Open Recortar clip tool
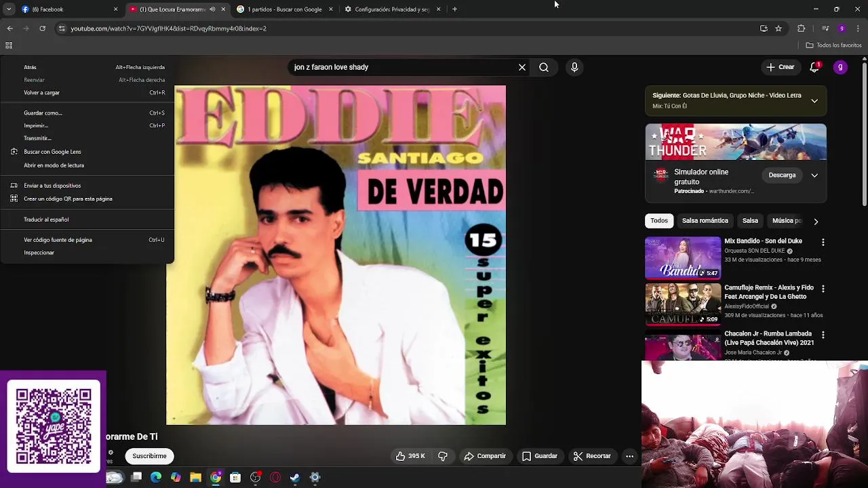This screenshot has width=868, height=488. [592, 456]
